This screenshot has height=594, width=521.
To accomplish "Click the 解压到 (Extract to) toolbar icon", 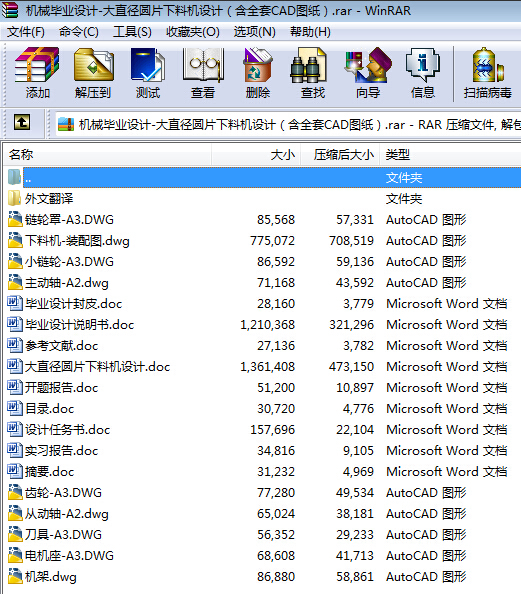I will tap(94, 64).
